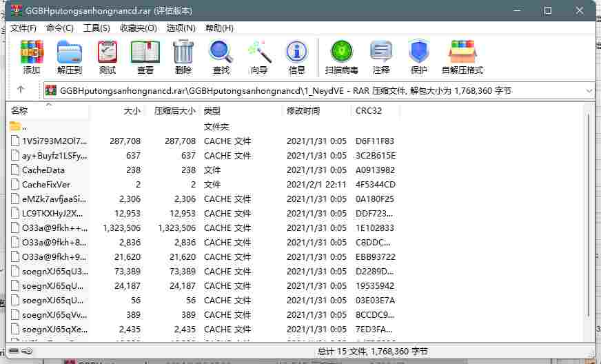The image size is (601, 364).
Task: Click file icon of CacheFixVer
Action: point(15,185)
